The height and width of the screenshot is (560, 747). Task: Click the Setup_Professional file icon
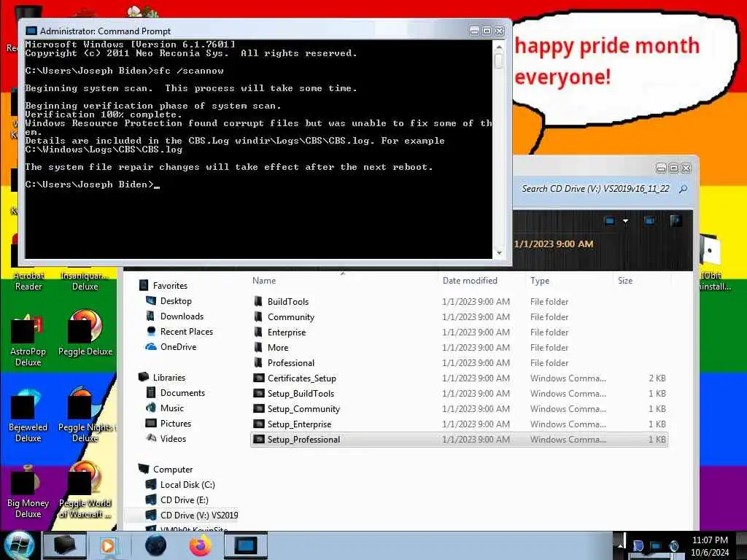[259, 439]
